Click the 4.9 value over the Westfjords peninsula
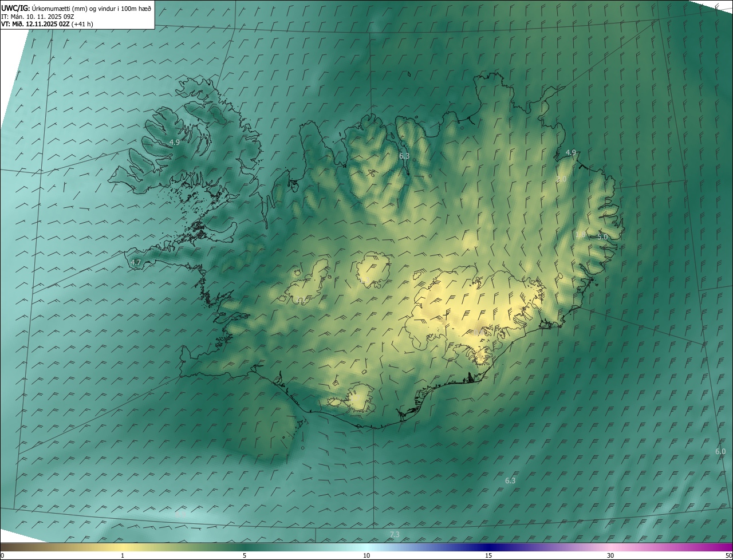733x560 pixels. (x=175, y=142)
